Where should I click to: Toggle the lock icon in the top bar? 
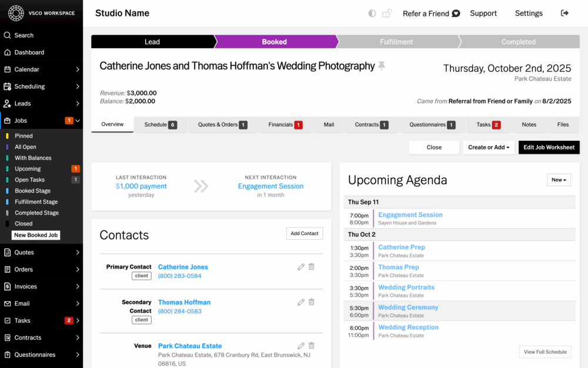(387, 14)
